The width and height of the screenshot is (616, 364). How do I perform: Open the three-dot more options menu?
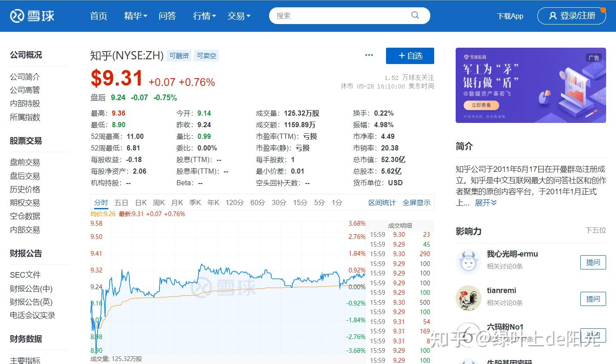pyautogui.click(x=369, y=55)
